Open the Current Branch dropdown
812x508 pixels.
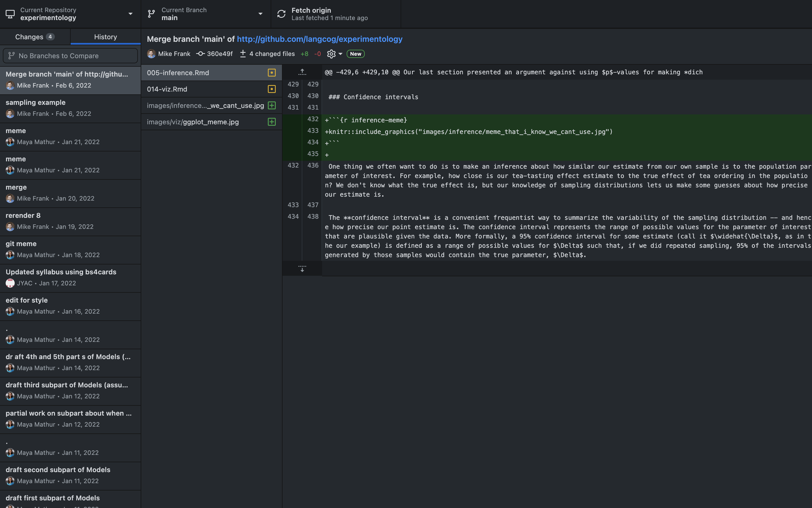[206, 14]
